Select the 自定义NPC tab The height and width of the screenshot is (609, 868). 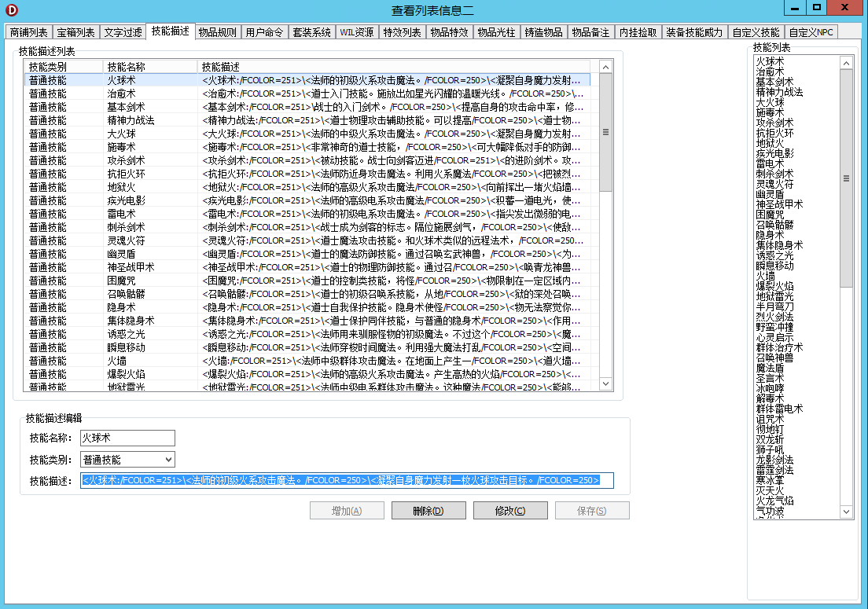pyautogui.click(x=811, y=32)
